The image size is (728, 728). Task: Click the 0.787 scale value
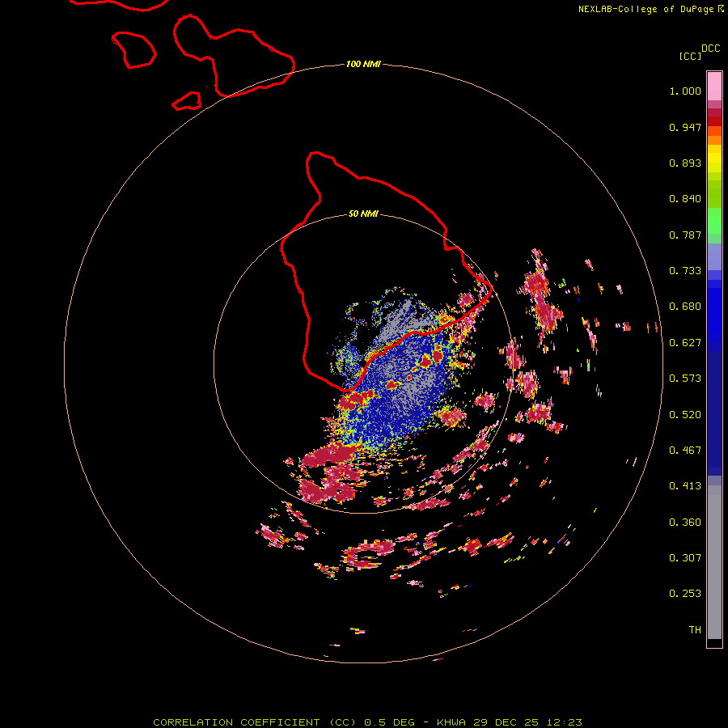point(685,235)
